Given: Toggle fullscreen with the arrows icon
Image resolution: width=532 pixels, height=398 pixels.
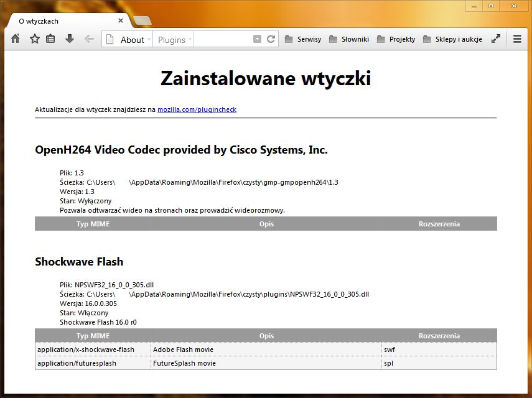Looking at the screenshot, I should (x=496, y=39).
